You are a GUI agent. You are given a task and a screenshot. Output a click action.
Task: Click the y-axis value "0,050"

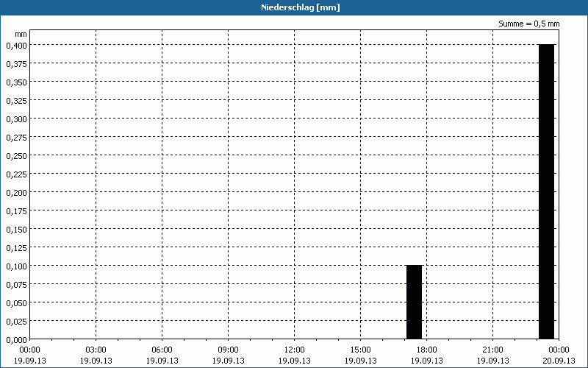tap(16, 302)
